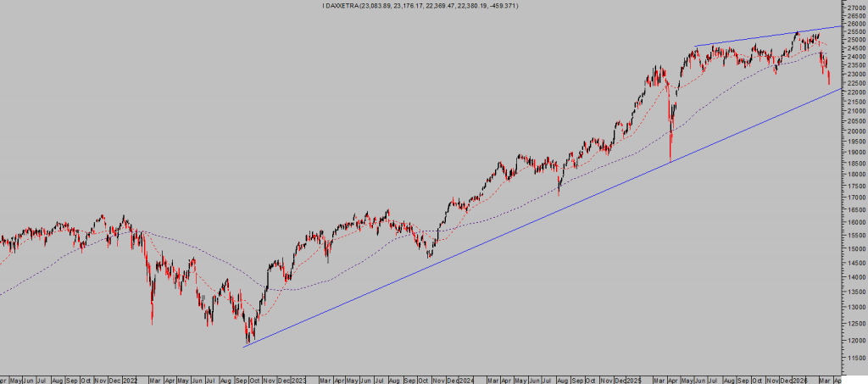
Task: Click the 20000 price axis label
Action: pos(855,132)
